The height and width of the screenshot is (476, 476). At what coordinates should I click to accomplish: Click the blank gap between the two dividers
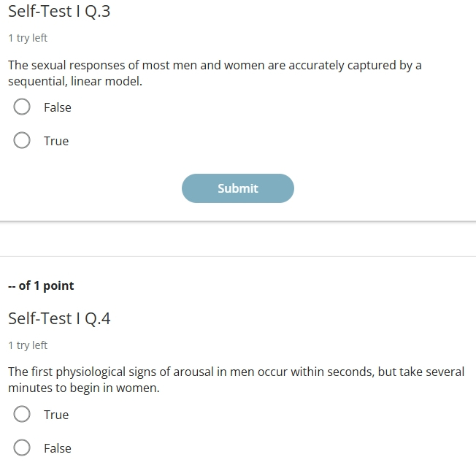pyautogui.click(x=238, y=239)
